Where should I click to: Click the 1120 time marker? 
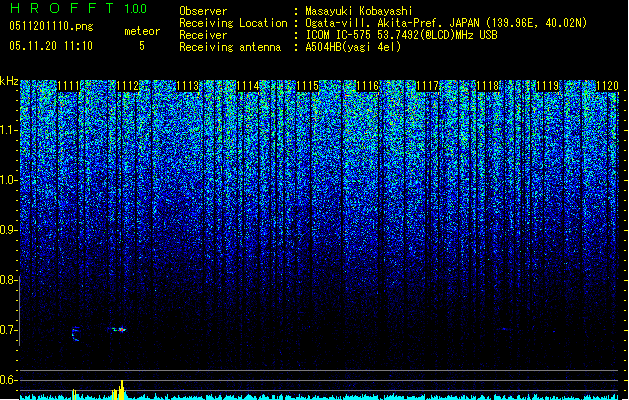click(607, 86)
